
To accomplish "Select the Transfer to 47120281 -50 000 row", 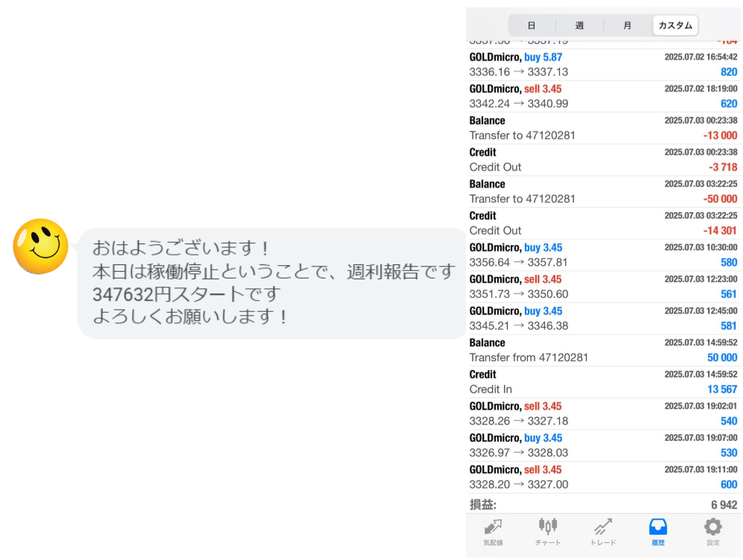I will (603, 191).
